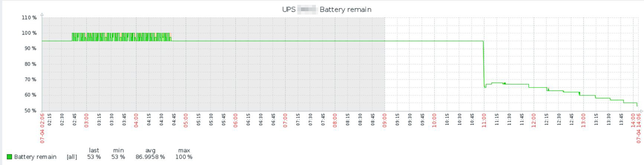Click the max value 100 %
This screenshot has height=165, width=644.
184,157
